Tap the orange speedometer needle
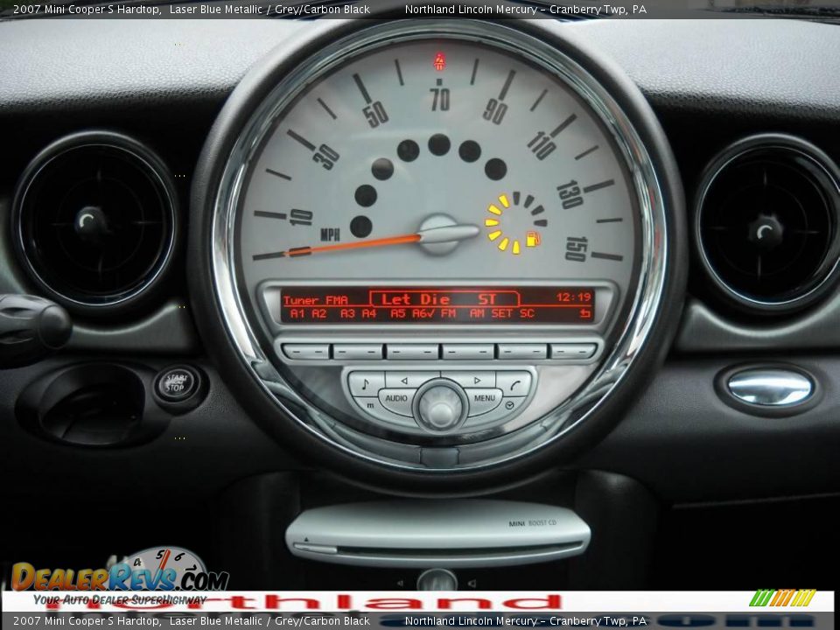 (x=353, y=245)
